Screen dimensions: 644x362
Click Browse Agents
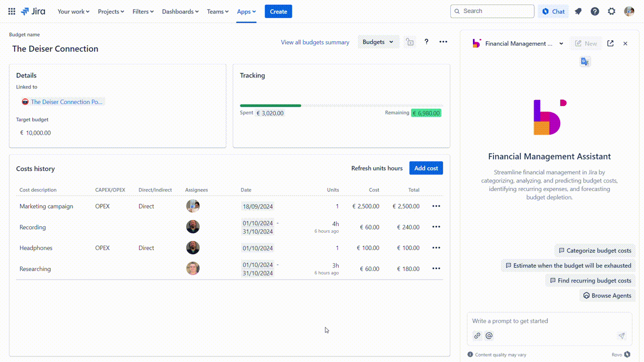point(607,296)
